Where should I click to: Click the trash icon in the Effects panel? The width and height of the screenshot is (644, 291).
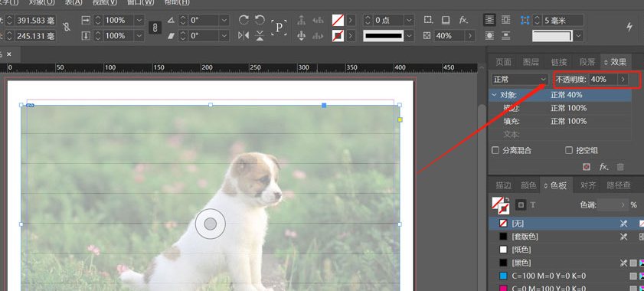[620, 167]
